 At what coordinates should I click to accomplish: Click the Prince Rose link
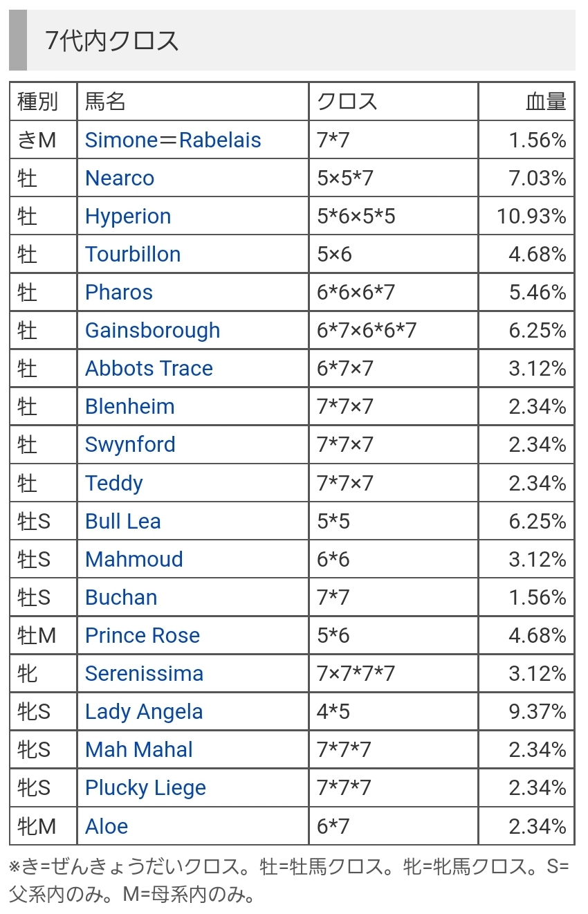pos(143,635)
